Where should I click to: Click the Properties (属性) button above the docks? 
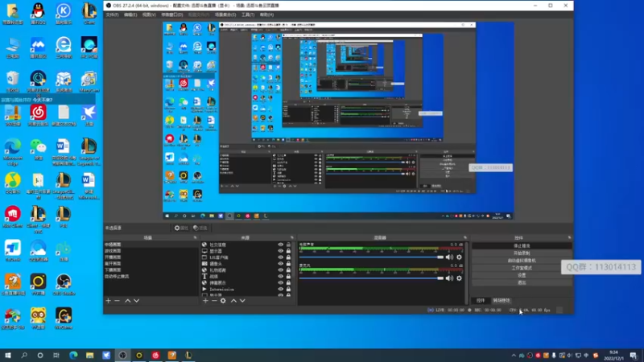coord(180,228)
